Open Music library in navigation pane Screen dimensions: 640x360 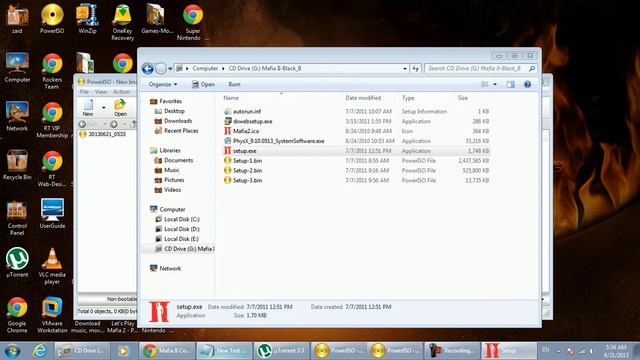tap(171, 170)
